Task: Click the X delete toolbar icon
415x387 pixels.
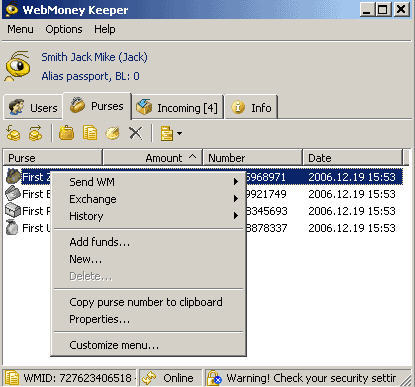Action: [136, 133]
